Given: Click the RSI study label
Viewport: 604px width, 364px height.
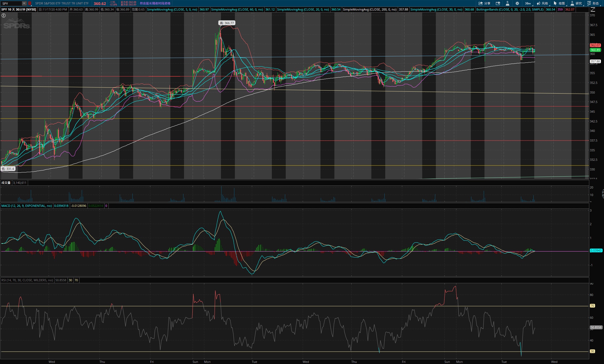Looking at the screenshot, I should tap(27, 280).
